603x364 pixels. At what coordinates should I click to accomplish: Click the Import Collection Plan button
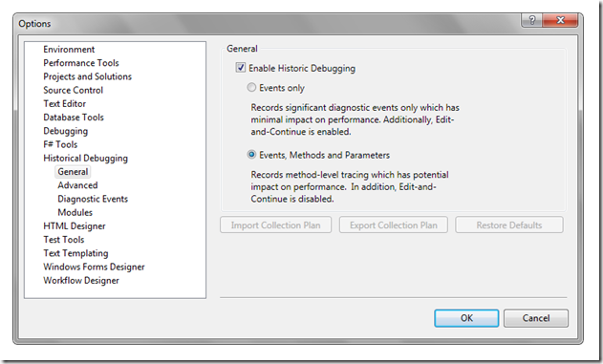276,225
